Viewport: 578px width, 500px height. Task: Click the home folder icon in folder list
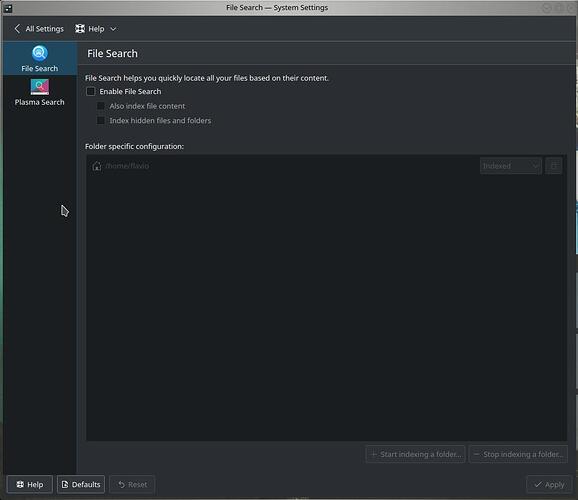[97, 166]
